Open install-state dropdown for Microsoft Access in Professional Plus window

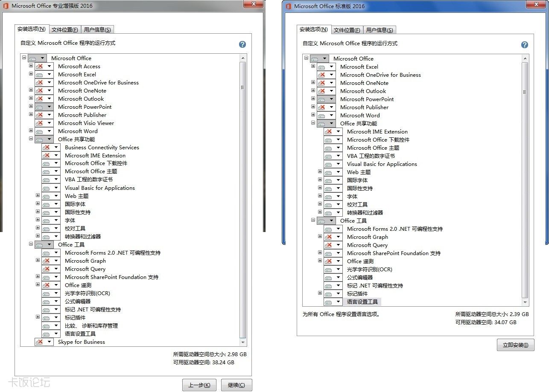point(50,66)
